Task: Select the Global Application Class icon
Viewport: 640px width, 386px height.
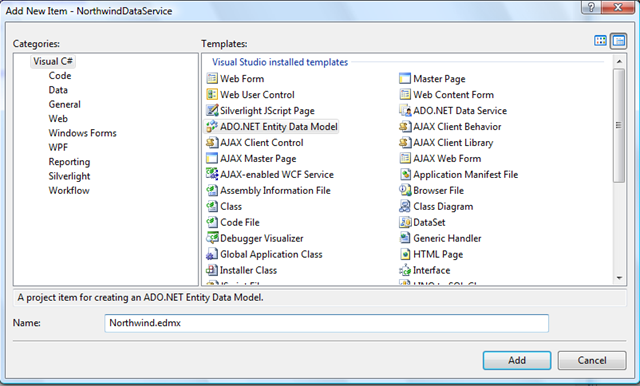Action: click(x=212, y=254)
